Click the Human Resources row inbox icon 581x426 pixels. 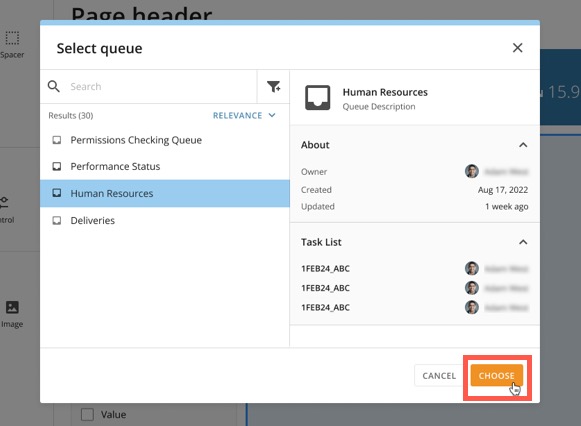pyautogui.click(x=57, y=193)
